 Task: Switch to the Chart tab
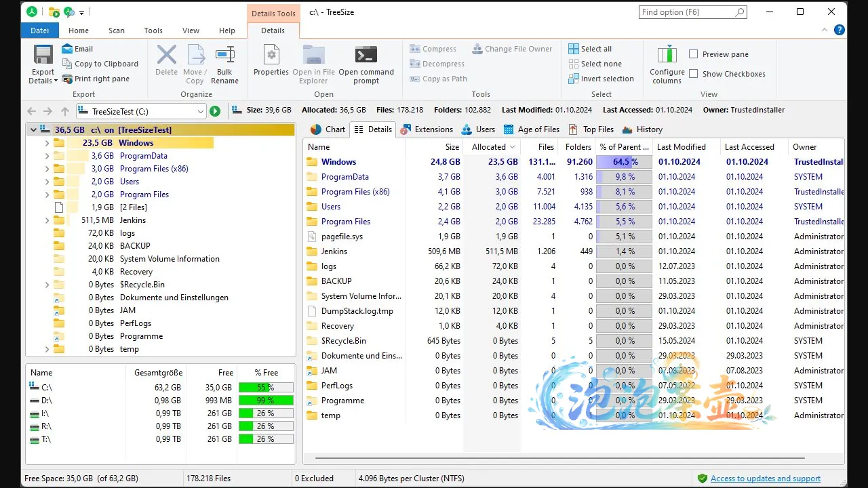click(328, 129)
